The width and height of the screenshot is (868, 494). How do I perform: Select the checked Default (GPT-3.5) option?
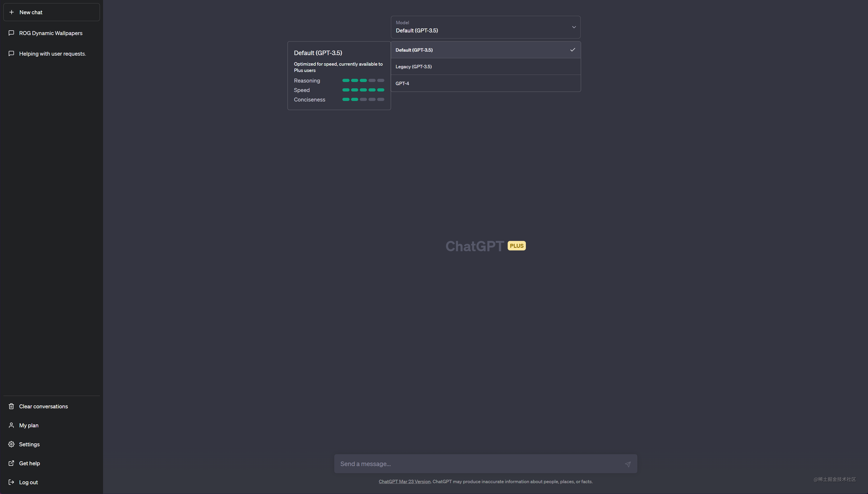coord(485,50)
